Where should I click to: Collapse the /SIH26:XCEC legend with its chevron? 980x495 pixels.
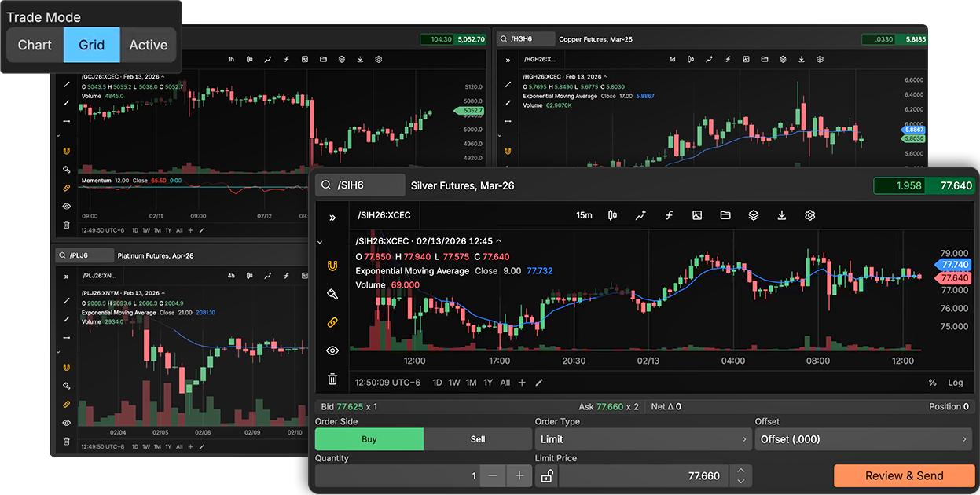point(498,241)
